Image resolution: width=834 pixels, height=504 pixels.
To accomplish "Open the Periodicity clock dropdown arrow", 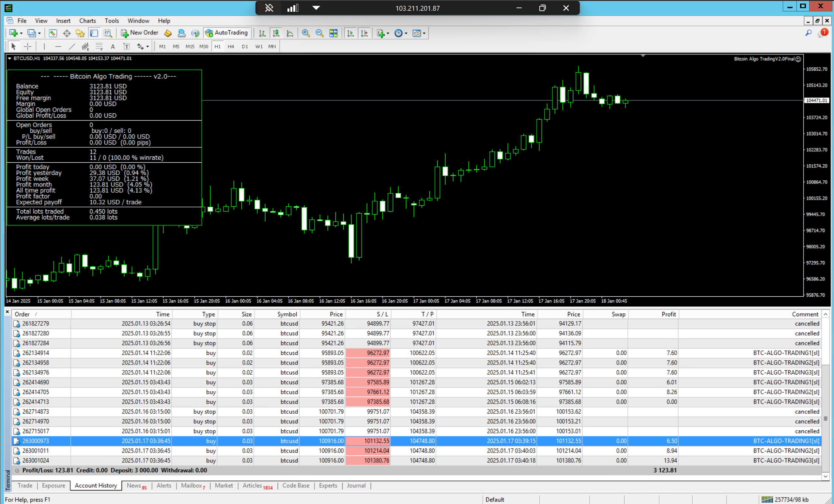I will click(406, 33).
